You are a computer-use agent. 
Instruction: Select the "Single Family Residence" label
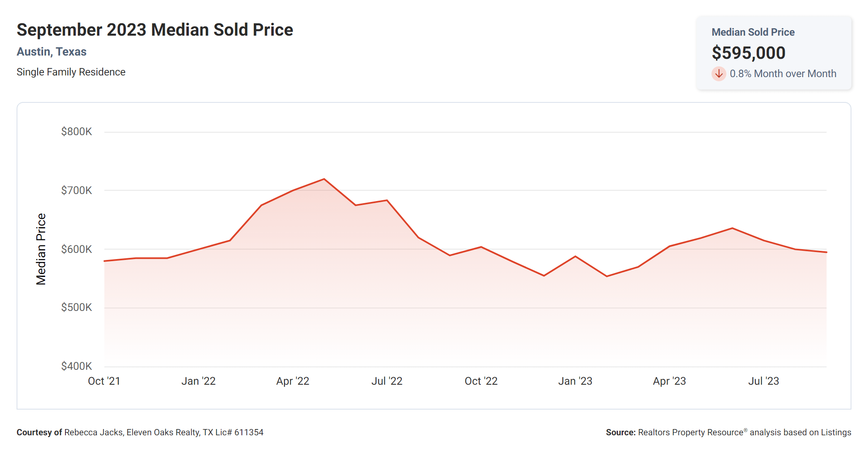coord(71,72)
